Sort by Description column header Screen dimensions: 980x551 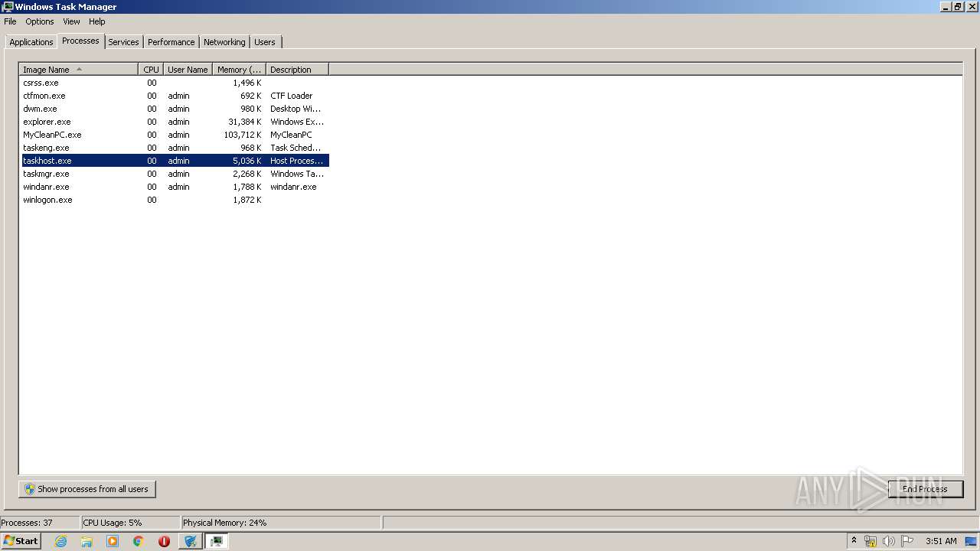pos(297,70)
